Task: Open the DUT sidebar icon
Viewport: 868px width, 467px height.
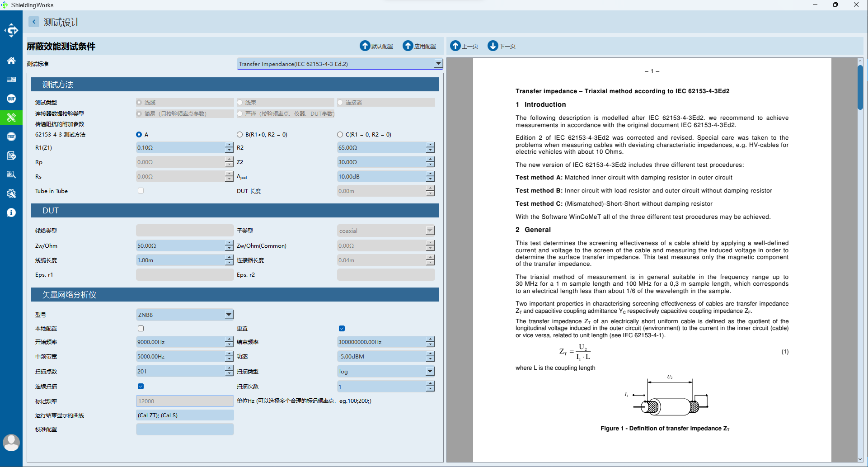Action: click(11, 99)
